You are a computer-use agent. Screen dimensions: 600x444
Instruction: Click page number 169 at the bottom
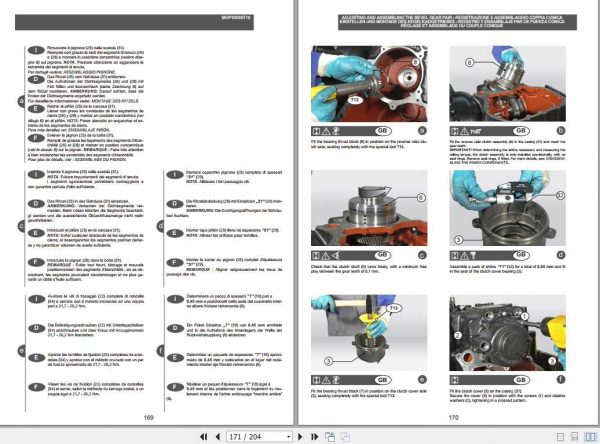[149, 417]
